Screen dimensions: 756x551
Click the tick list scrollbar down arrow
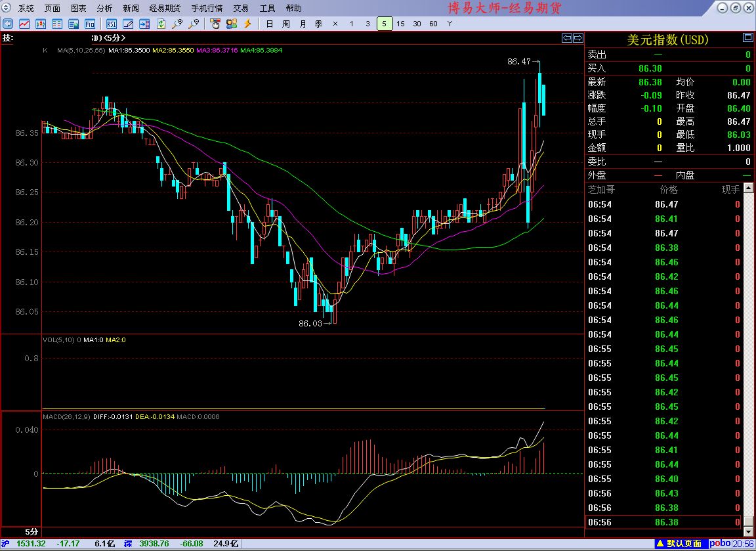coord(748,532)
